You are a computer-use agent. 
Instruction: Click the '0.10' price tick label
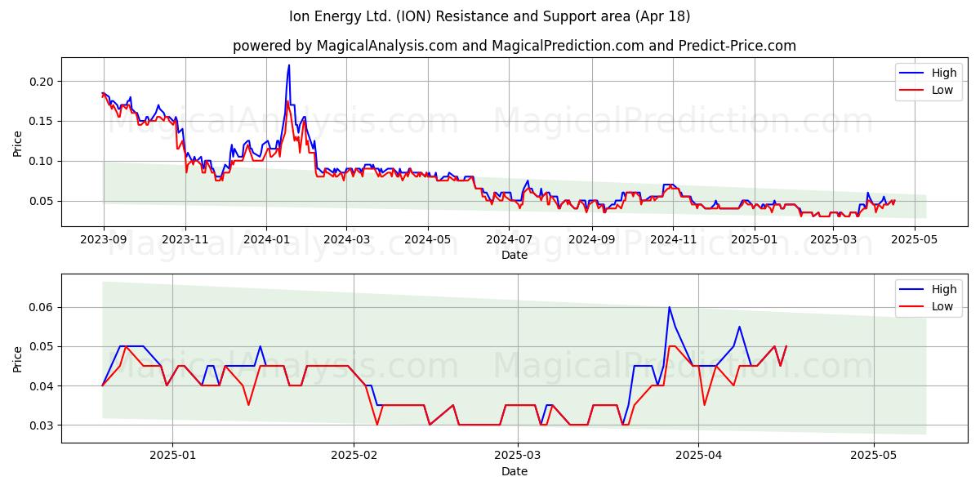(x=42, y=161)
